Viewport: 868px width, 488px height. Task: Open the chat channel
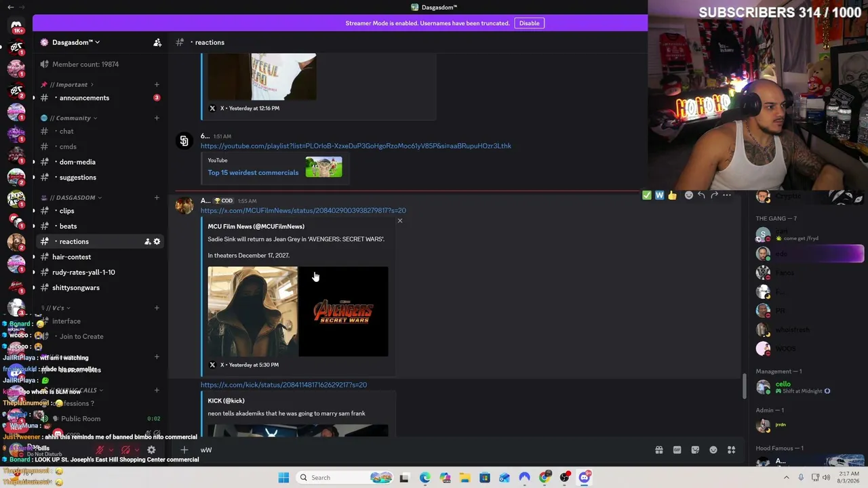point(66,131)
